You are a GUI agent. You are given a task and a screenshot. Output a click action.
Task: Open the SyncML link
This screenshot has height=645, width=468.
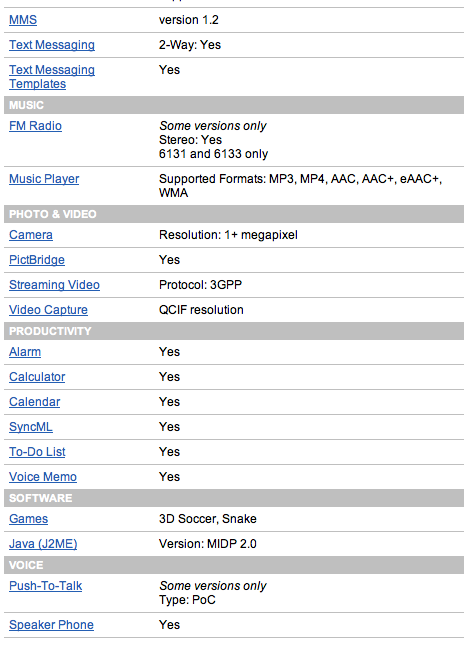click(31, 427)
